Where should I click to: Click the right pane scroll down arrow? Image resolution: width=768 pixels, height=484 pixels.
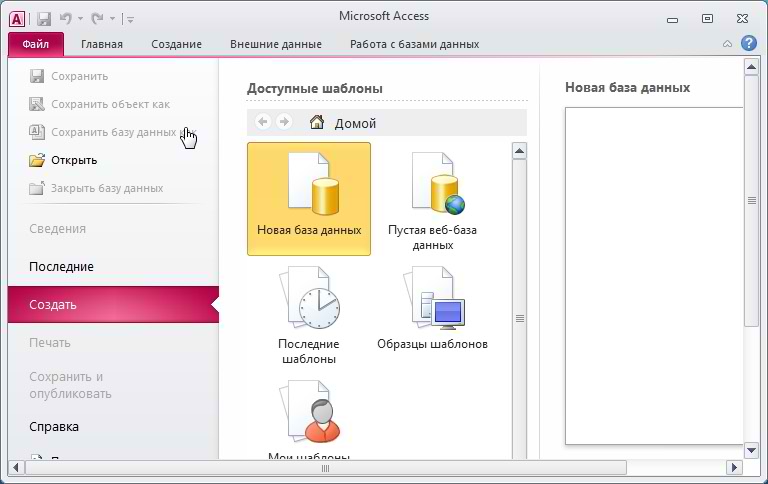click(x=751, y=450)
